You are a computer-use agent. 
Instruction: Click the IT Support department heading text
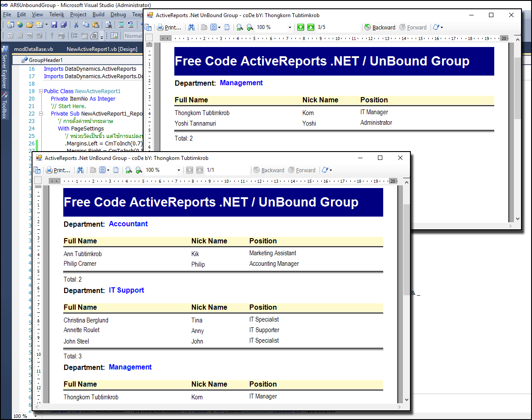[x=126, y=290]
